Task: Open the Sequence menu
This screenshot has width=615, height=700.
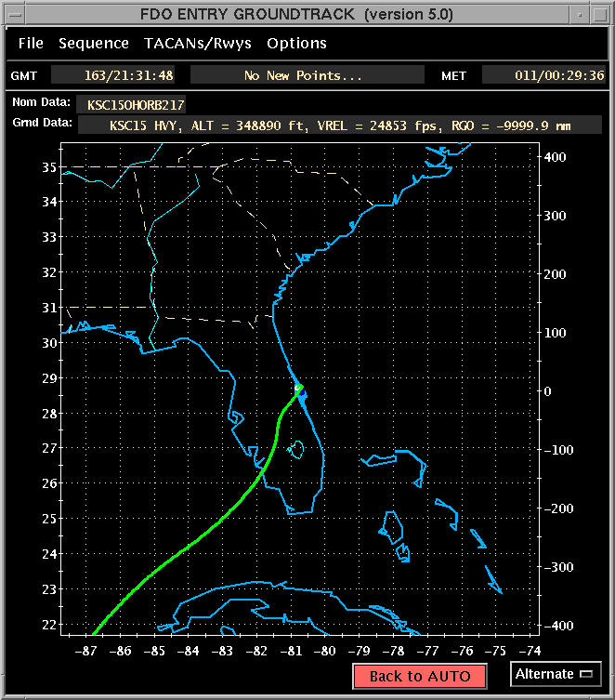Action: pos(94,44)
